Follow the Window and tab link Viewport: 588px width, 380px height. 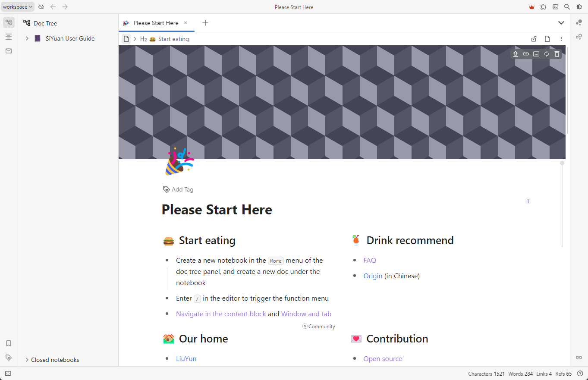click(306, 314)
